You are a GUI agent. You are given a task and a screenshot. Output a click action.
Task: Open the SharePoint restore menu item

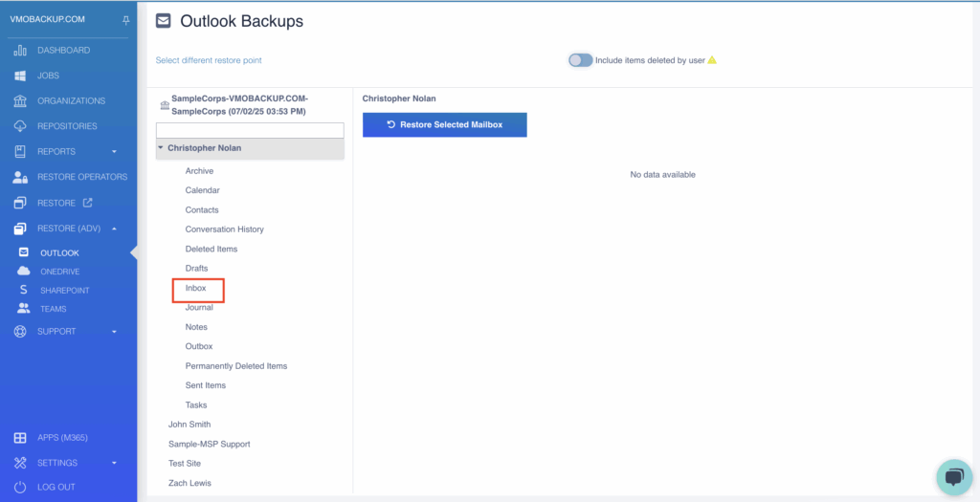pos(64,291)
